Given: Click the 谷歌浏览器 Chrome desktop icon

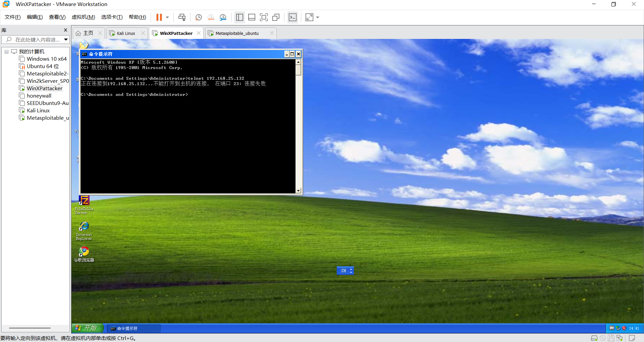Looking at the screenshot, I should point(84,254).
